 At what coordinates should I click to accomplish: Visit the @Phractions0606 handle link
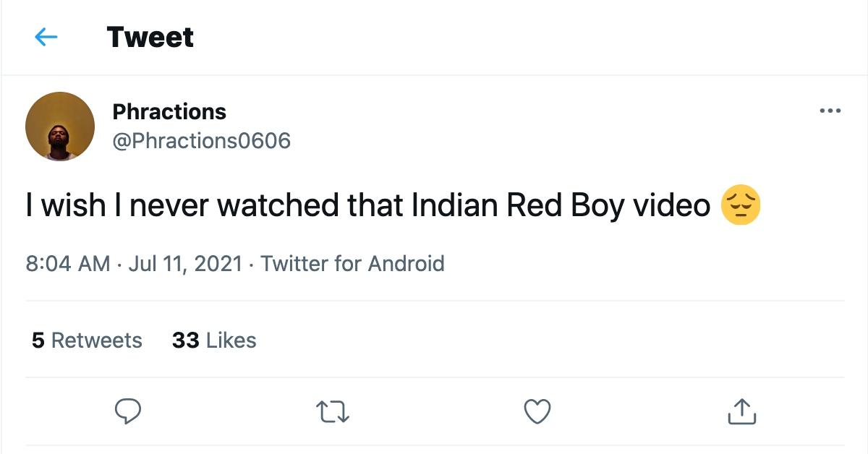point(201,140)
